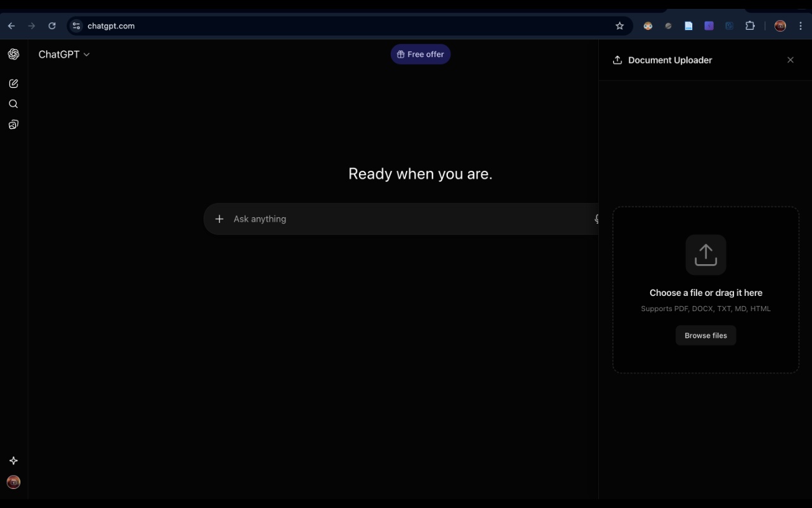Bookmark this page with the star icon

click(x=620, y=26)
